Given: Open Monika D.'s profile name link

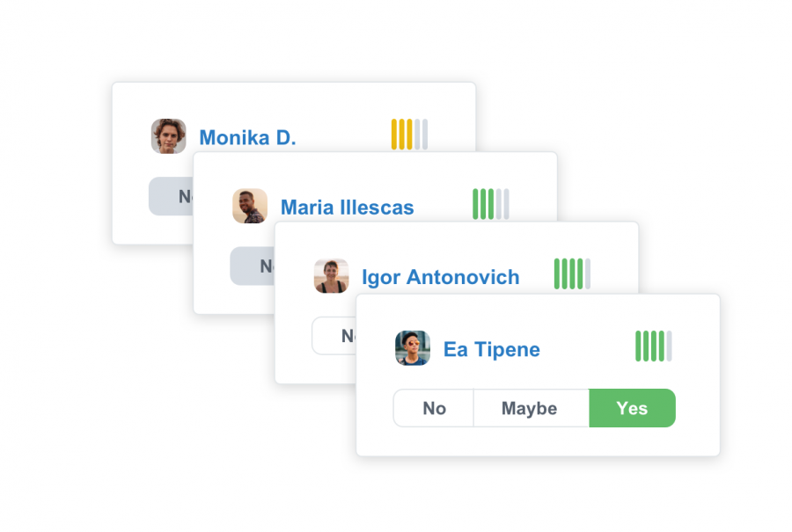Looking at the screenshot, I should (x=247, y=137).
